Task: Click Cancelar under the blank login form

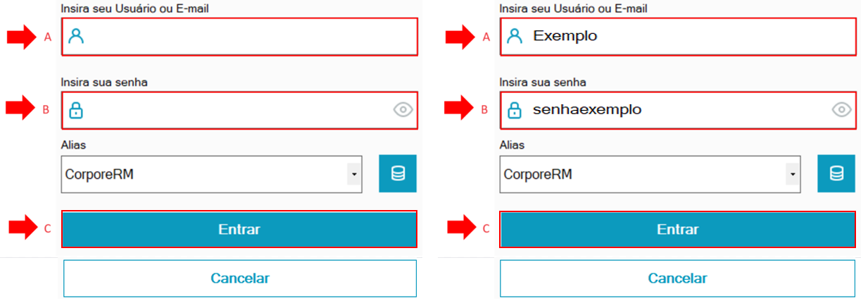Action: pos(240,278)
